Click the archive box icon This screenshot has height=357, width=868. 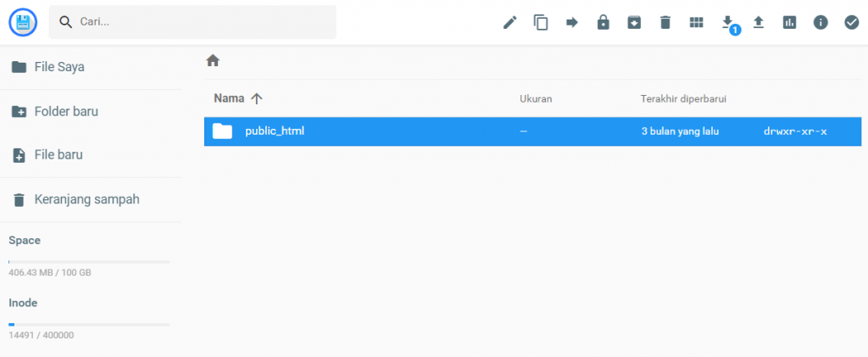(634, 23)
